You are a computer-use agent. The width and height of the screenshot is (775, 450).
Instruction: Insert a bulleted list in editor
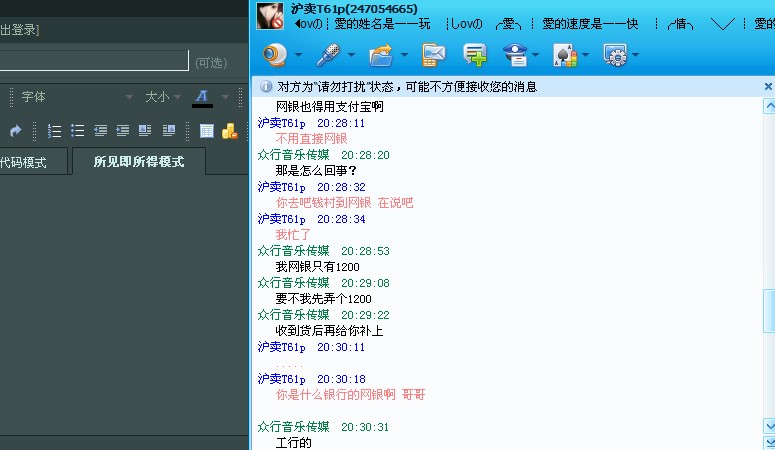click(77, 130)
